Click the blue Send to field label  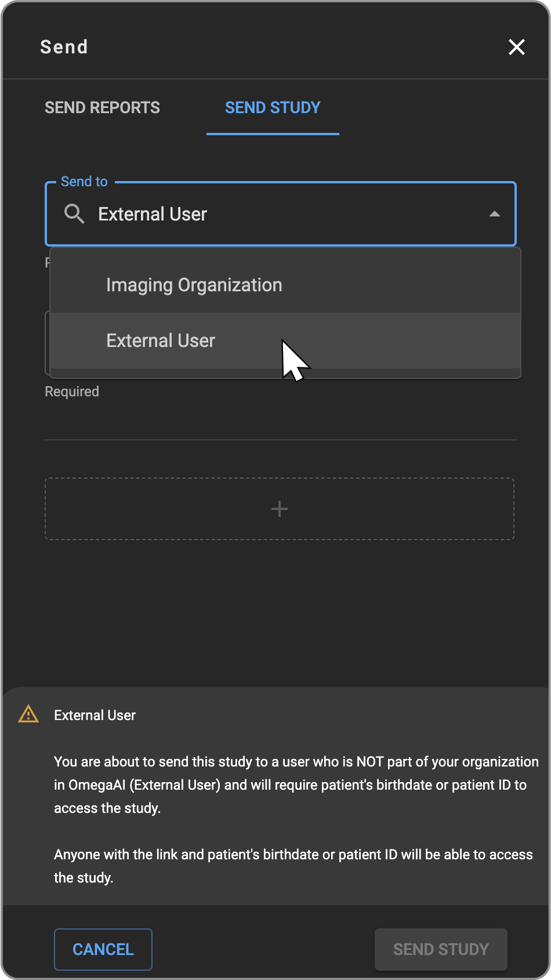pos(84,182)
